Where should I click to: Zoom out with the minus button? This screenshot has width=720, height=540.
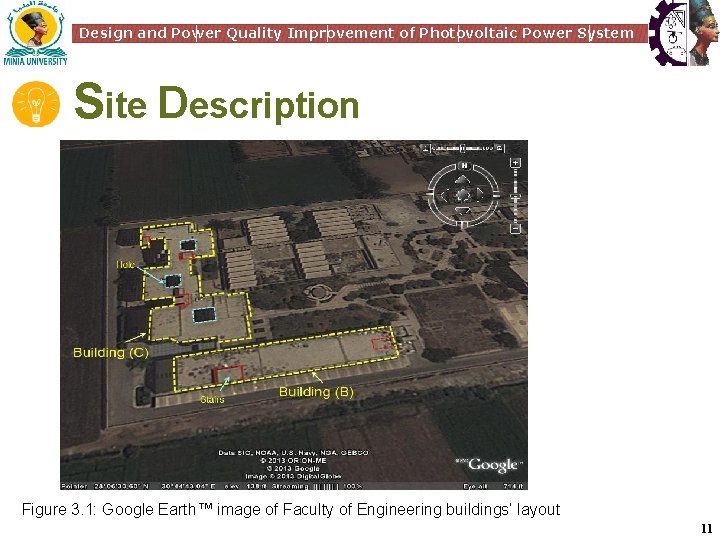point(516,227)
